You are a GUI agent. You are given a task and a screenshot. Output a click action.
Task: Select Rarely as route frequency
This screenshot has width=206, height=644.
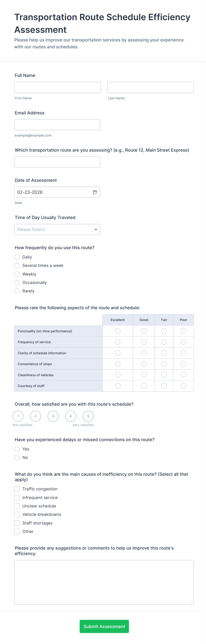pyautogui.click(x=17, y=291)
